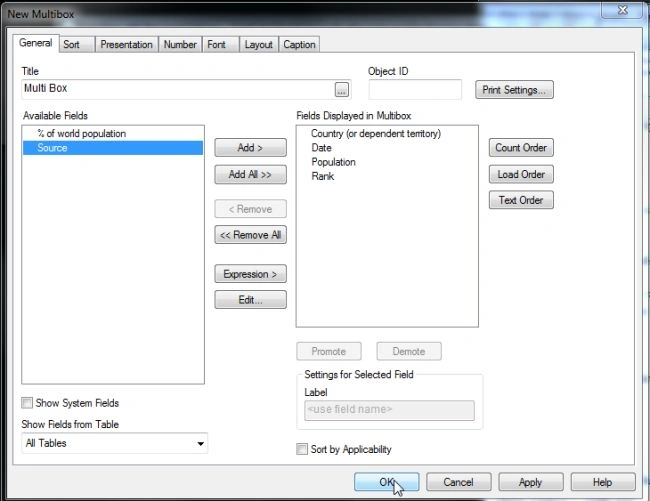Viewport: 650px width, 501px height.
Task: Click the Add All >> button
Action: 250,174
